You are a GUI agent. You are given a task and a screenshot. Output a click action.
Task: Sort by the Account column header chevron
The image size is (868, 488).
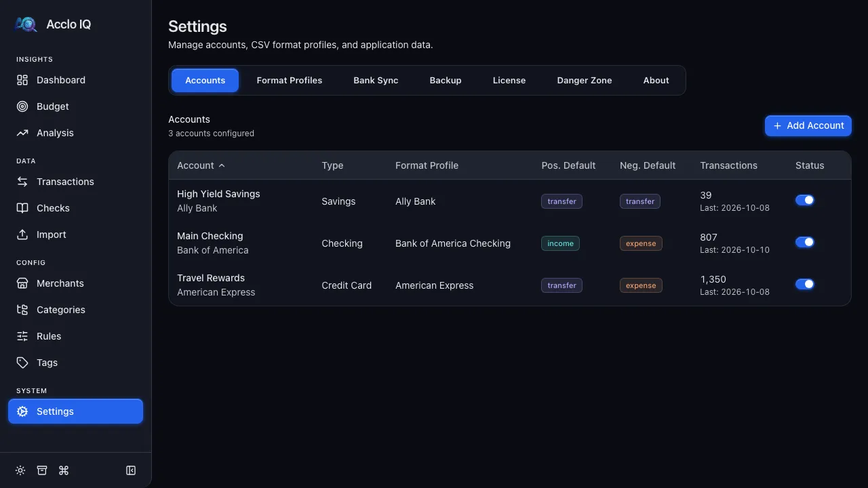[x=222, y=165]
